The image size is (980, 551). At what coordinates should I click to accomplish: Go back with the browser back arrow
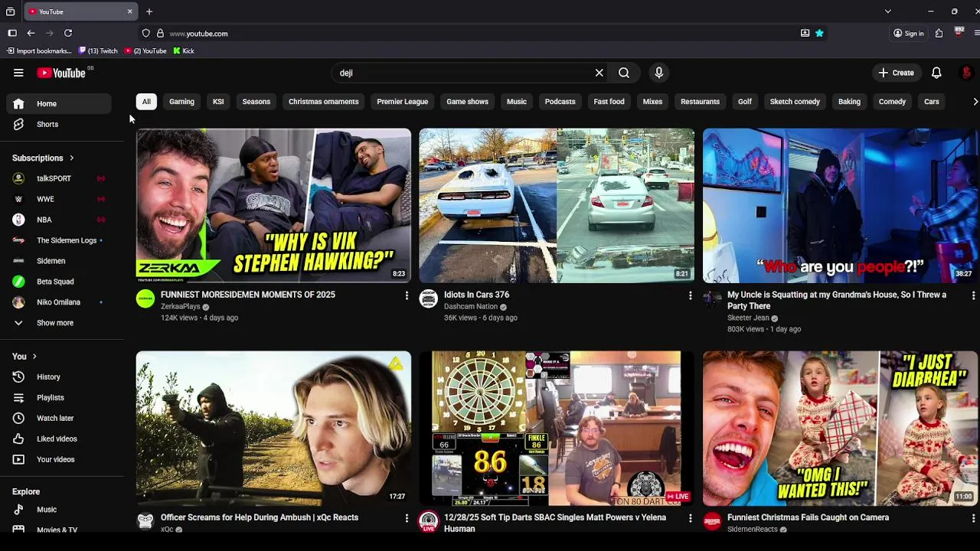31,33
